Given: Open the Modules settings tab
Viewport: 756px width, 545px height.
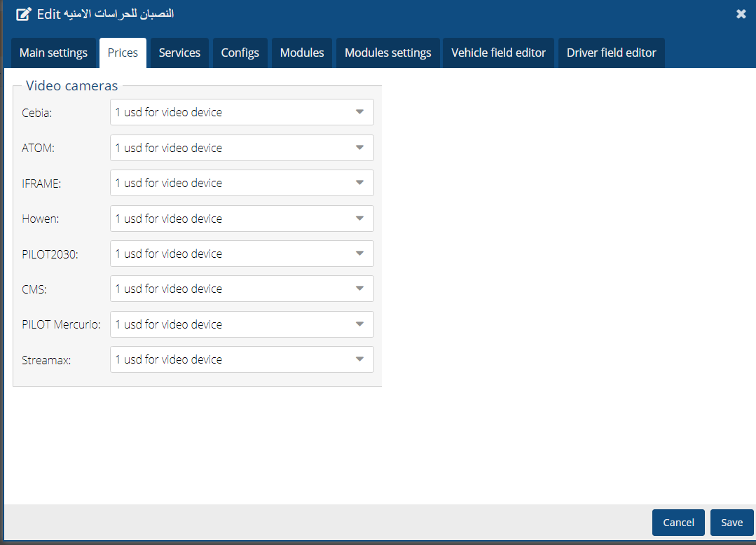Looking at the screenshot, I should [387, 53].
